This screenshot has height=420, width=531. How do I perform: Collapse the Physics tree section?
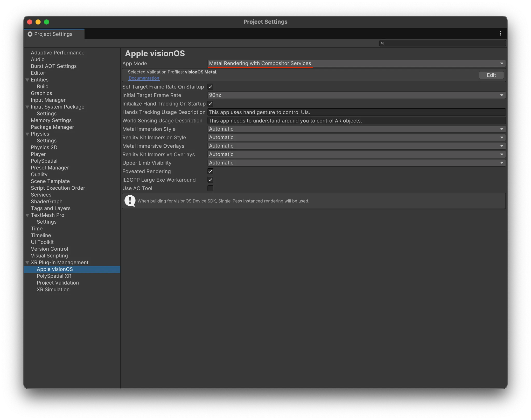click(x=27, y=134)
